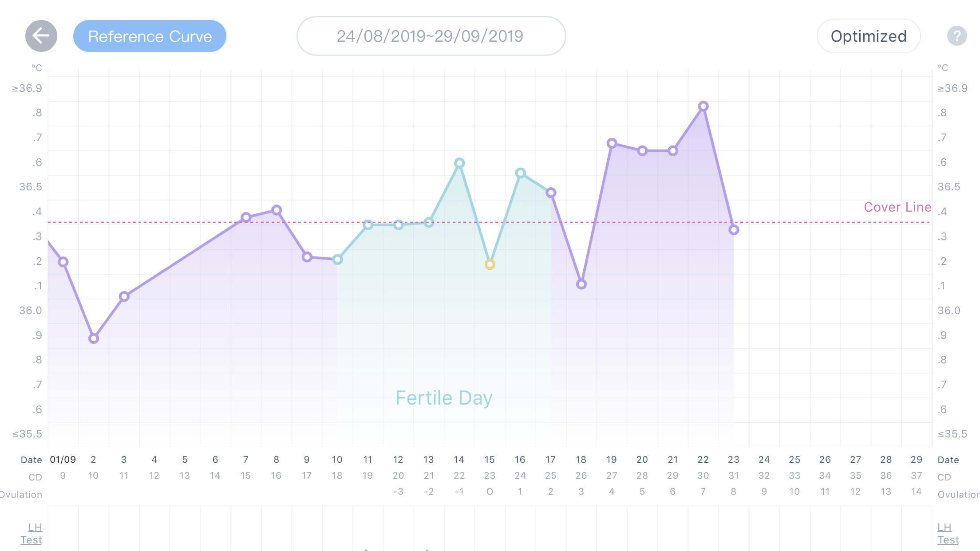Click the highest temperature data point
The image size is (980, 551).
pyautogui.click(x=703, y=106)
